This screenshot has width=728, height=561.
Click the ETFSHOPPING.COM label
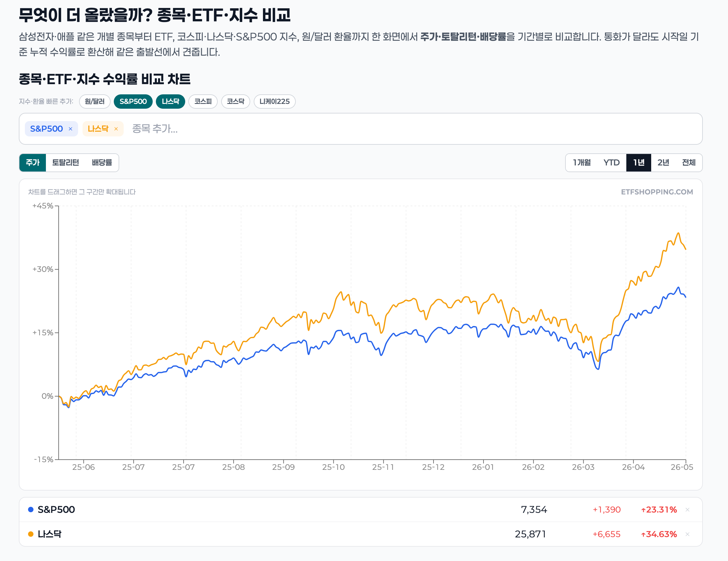(x=657, y=192)
